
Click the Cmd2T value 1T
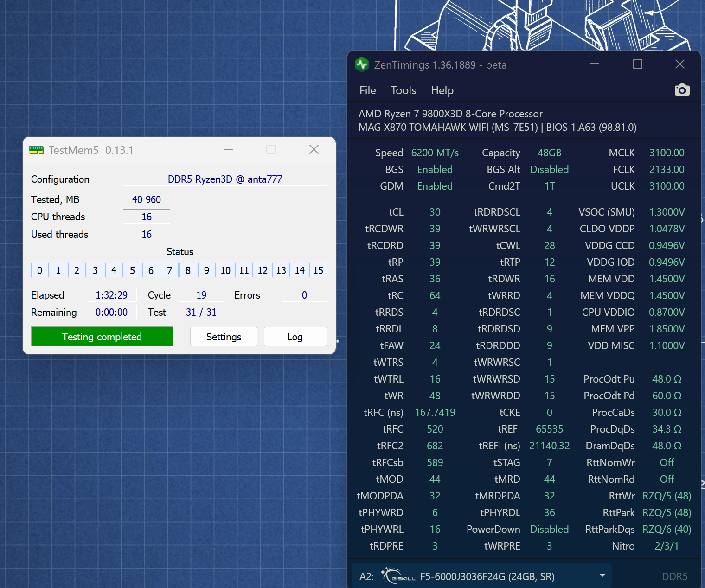pyautogui.click(x=550, y=186)
